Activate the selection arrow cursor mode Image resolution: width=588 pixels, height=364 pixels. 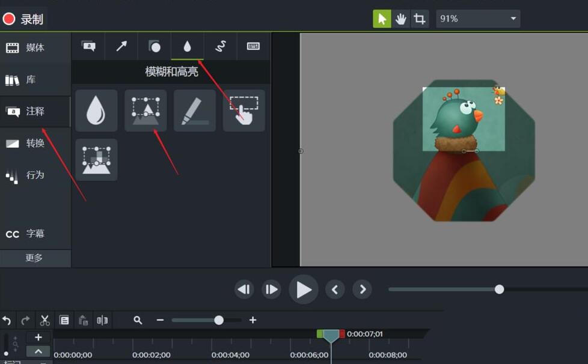(x=382, y=19)
